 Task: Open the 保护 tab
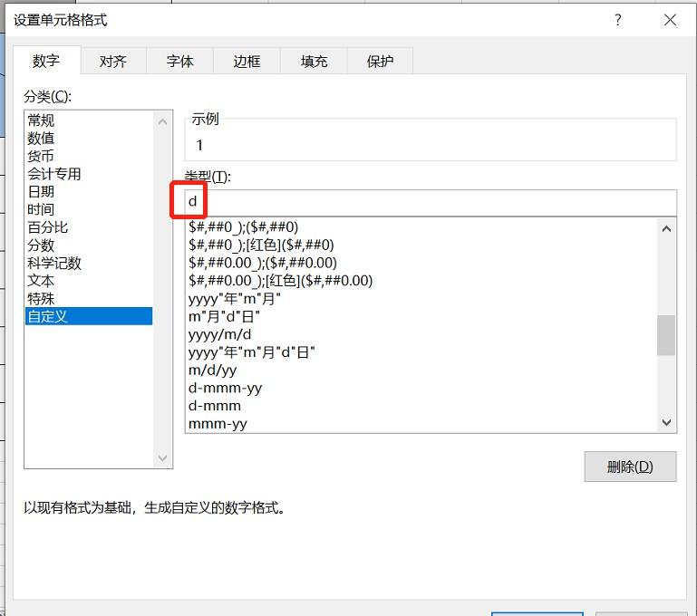point(380,62)
